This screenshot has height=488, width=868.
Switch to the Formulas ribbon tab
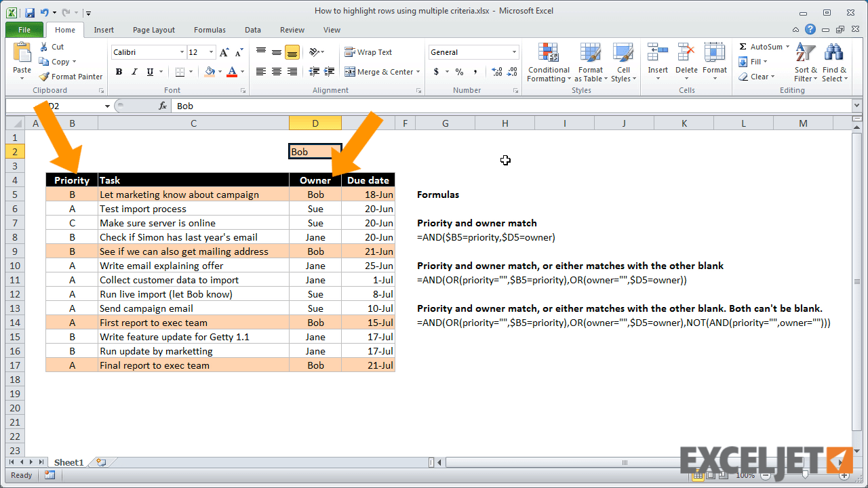click(x=209, y=30)
